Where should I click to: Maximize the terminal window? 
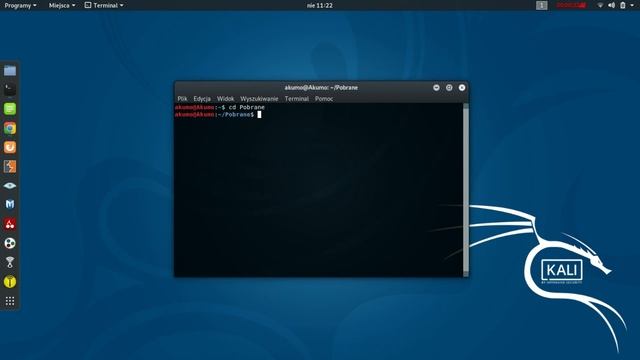pos(449,87)
